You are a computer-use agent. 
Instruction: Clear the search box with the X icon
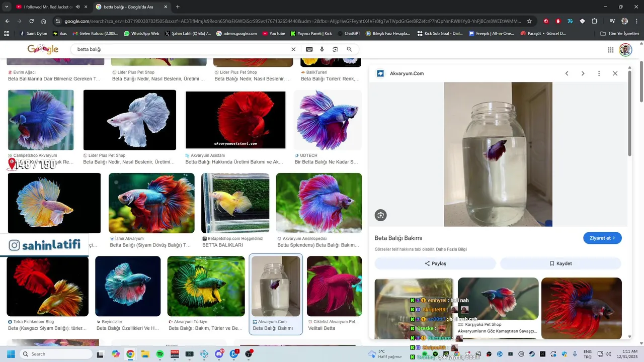click(x=293, y=49)
